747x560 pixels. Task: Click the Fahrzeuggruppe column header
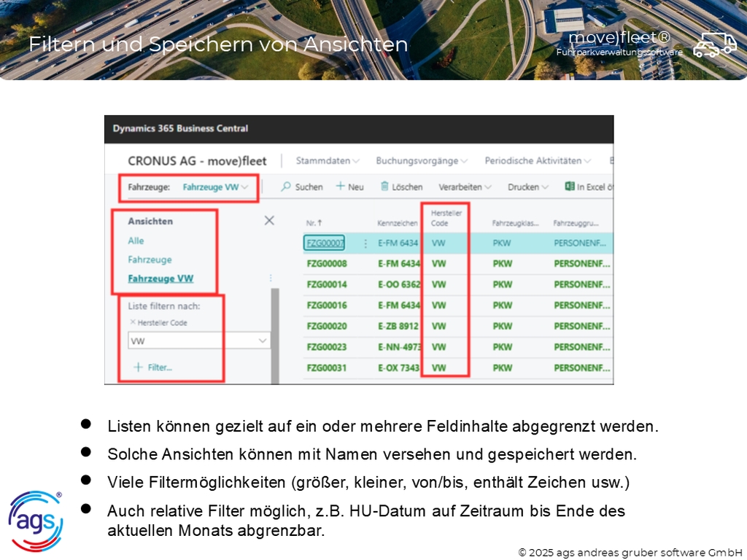point(576,223)
